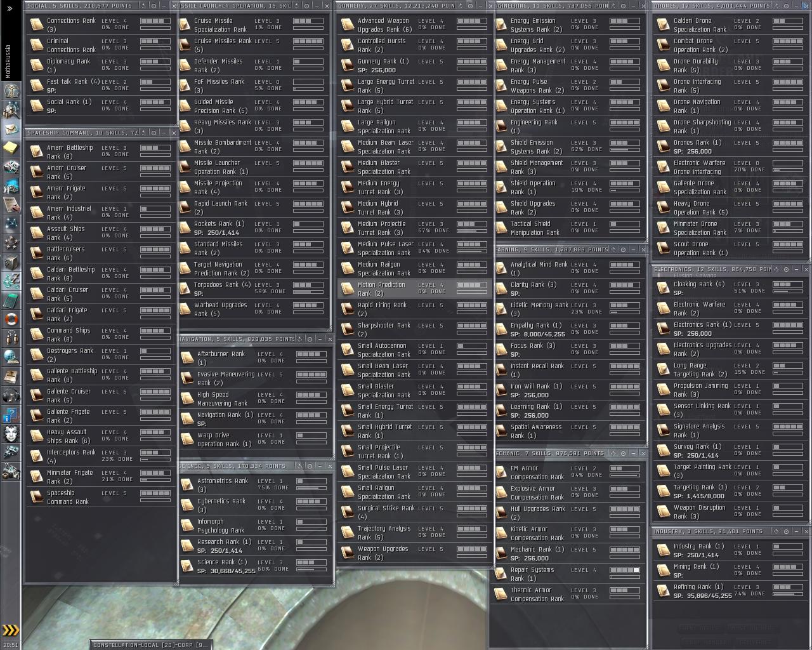The height and width of the screenshot is (650, 812).
Task: Open the Constellation-Local chat channel tab
Action: click(x=150, y=645)
